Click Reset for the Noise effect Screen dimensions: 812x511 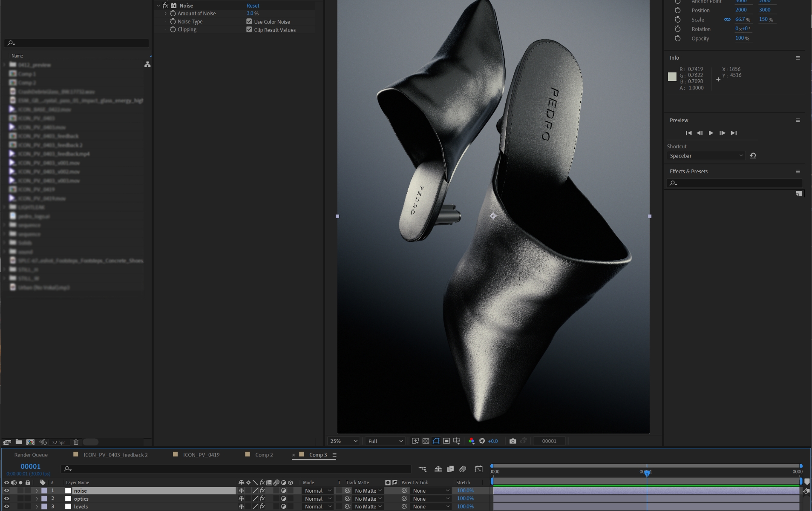(x=253, y=6)
